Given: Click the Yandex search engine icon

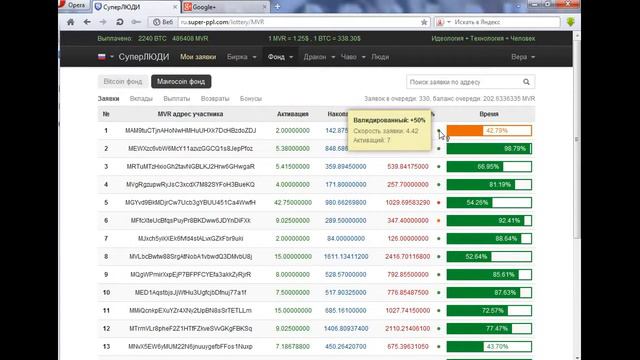Looking at the screenshot, I should (x=440, y=22).
